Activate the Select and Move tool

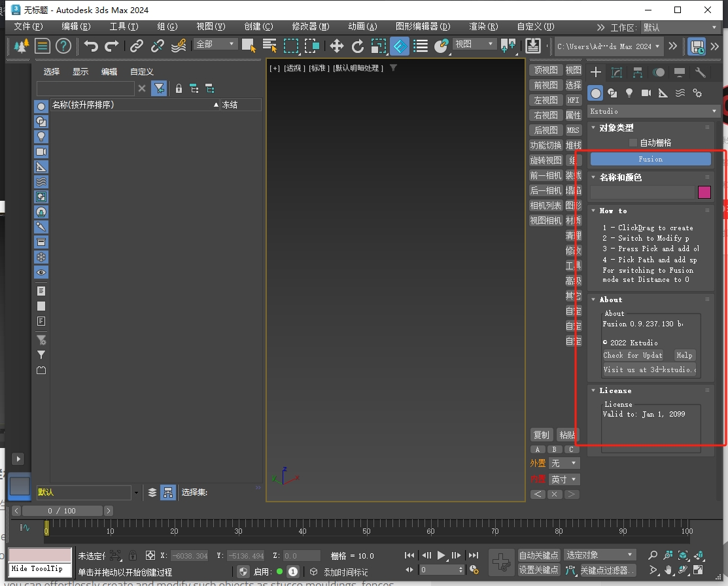[x=337, y=46]
